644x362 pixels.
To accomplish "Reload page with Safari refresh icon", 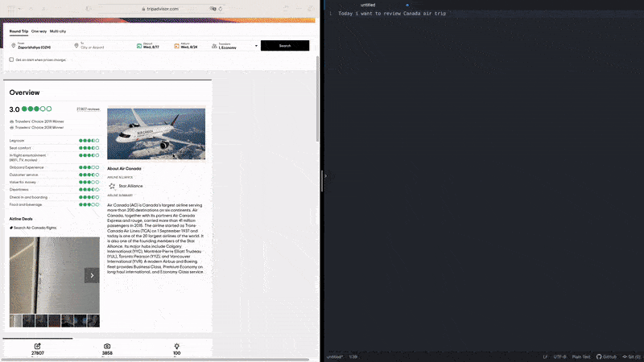I will tap(221, 9).
